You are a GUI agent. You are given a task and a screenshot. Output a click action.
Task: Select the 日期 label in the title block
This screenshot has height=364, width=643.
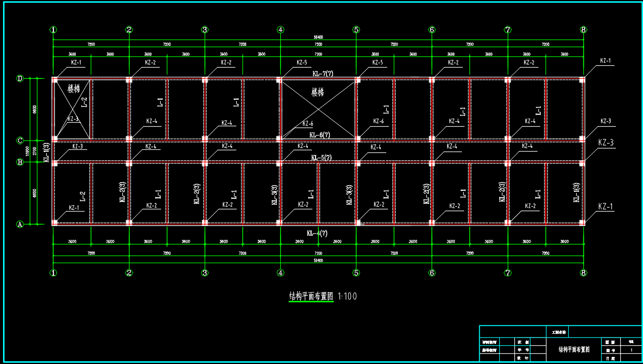click(610, 358)
